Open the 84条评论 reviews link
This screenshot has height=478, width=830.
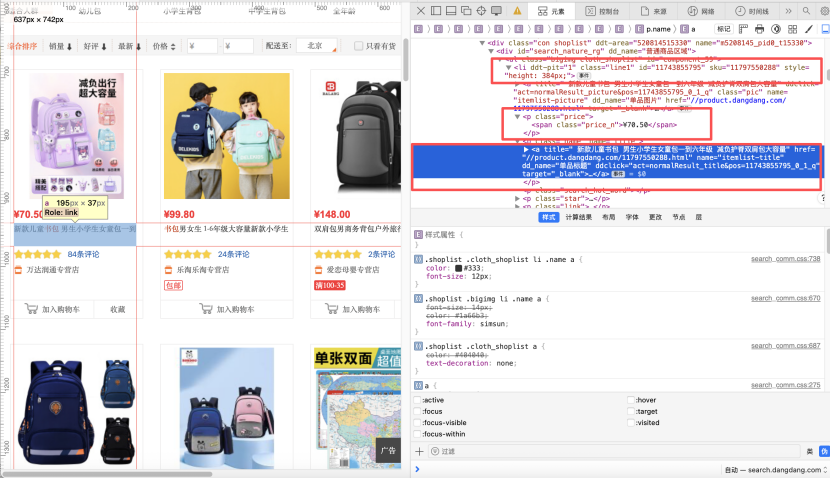click(84, 254)
